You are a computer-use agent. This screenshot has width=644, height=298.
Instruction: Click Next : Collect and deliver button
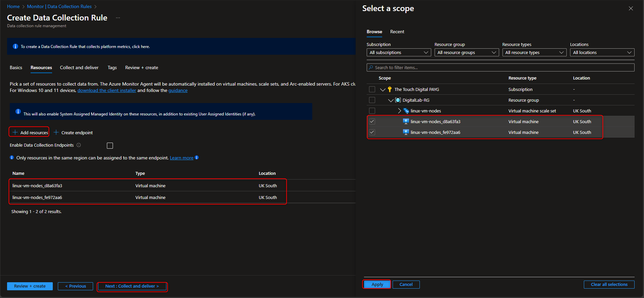(x=132, y=286)
